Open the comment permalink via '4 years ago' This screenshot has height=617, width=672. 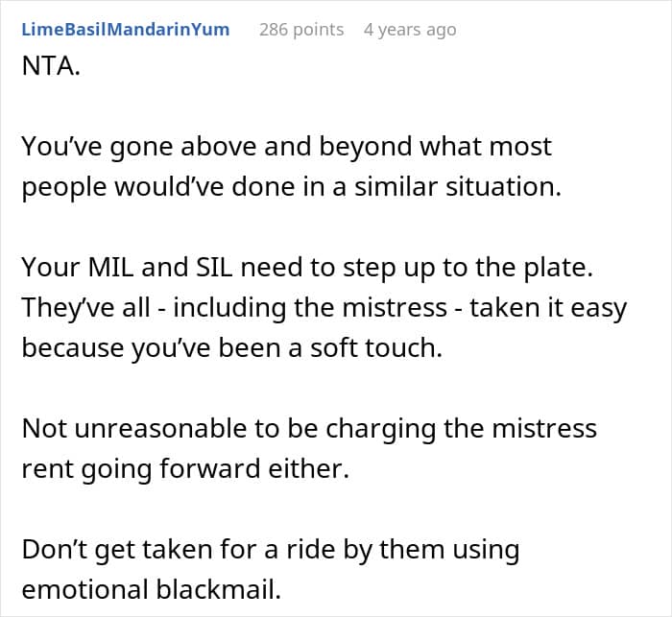coord(410,30)
